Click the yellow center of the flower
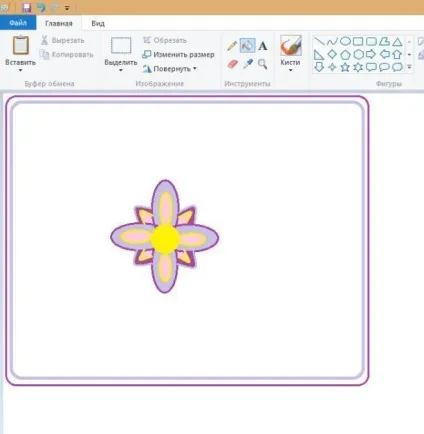 [165, 238]
